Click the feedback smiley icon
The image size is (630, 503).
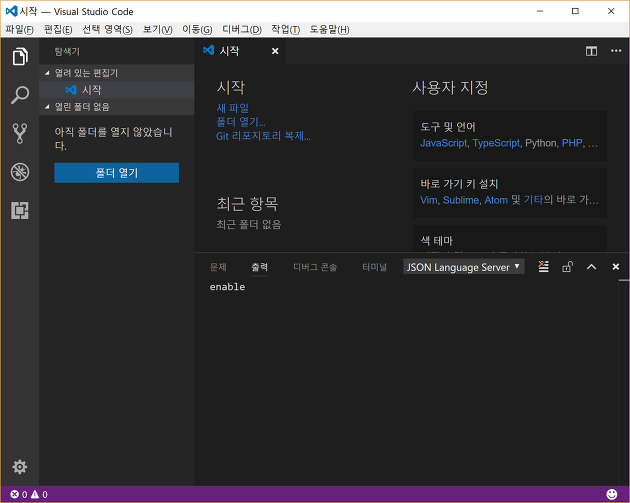pos(612,494)
